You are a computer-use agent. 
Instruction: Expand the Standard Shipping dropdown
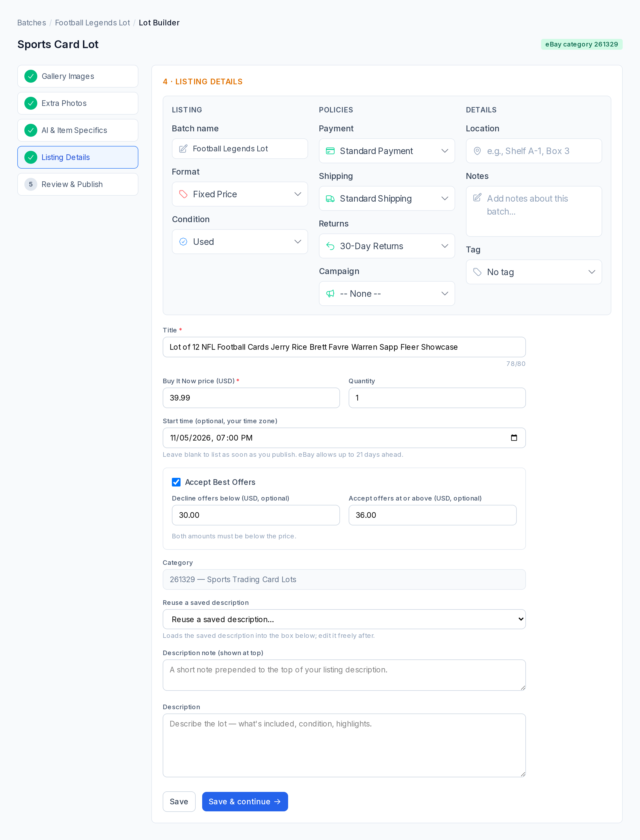click(x=387, y=198)
